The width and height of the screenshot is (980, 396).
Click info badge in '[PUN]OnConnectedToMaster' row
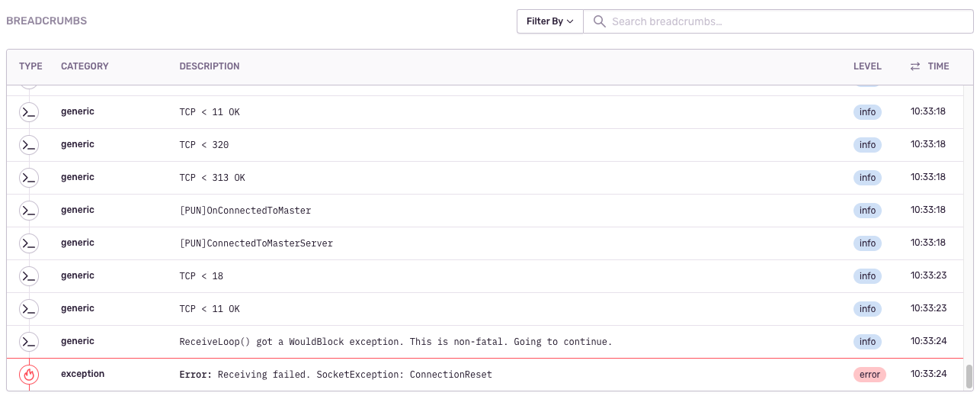click(867, 211)
